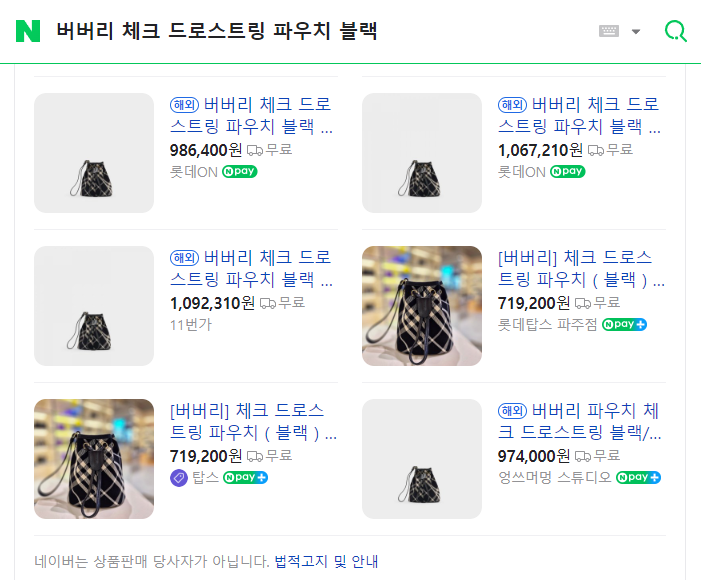Image resolution: width=701 pixels, height=580 pixels.
Task: Click thumbnail of the 1,092,310원 pouch
Action: tap(94, 306)
